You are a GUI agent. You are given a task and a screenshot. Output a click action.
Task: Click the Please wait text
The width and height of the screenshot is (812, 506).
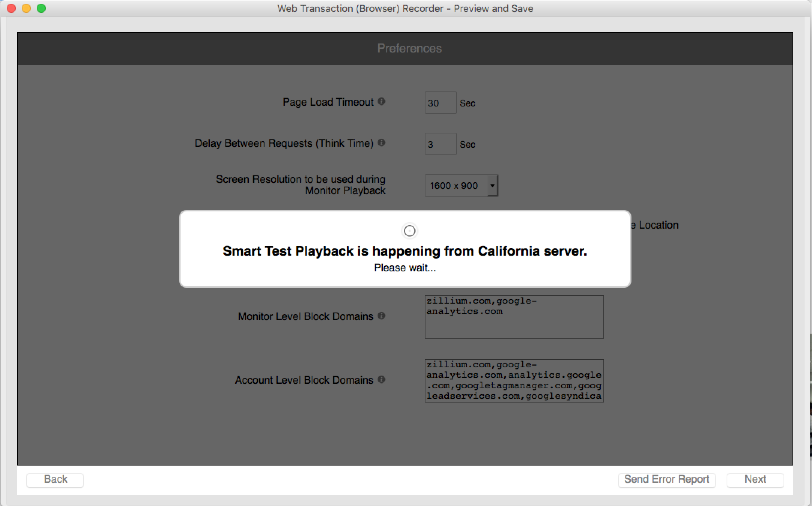pyautogui.click(x=405, y=268)
